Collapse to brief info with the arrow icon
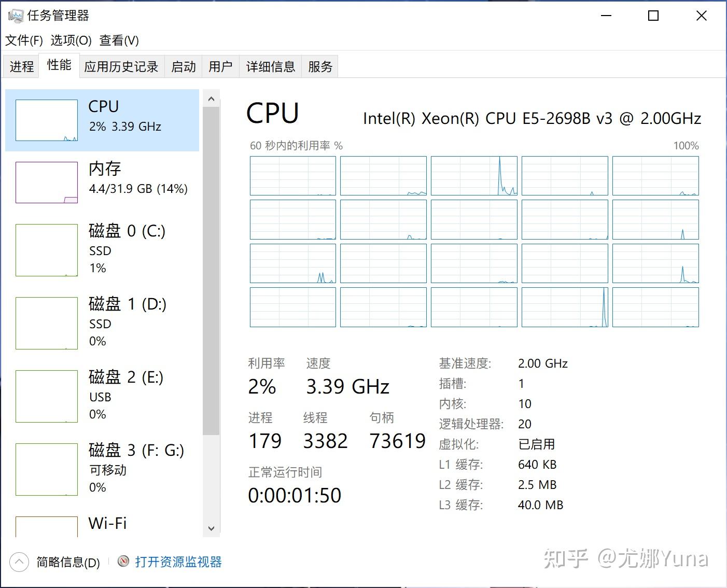The height and width of the screenshot is (588, 727). tap(19, 562)
